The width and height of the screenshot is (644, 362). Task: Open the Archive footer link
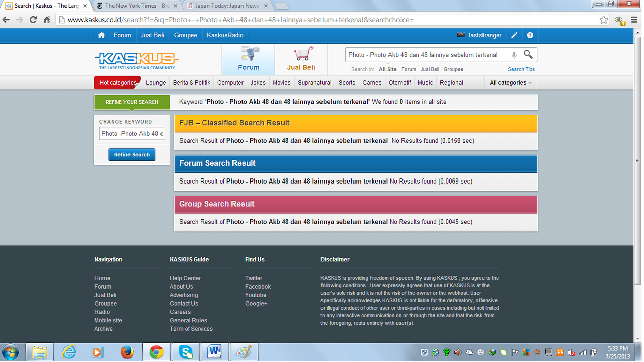click(103, 329)
